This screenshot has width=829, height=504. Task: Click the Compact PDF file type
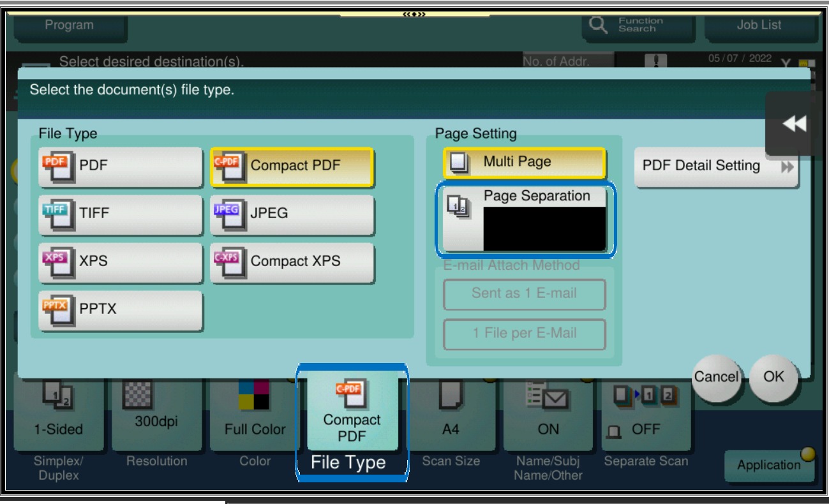pos(292,167)
